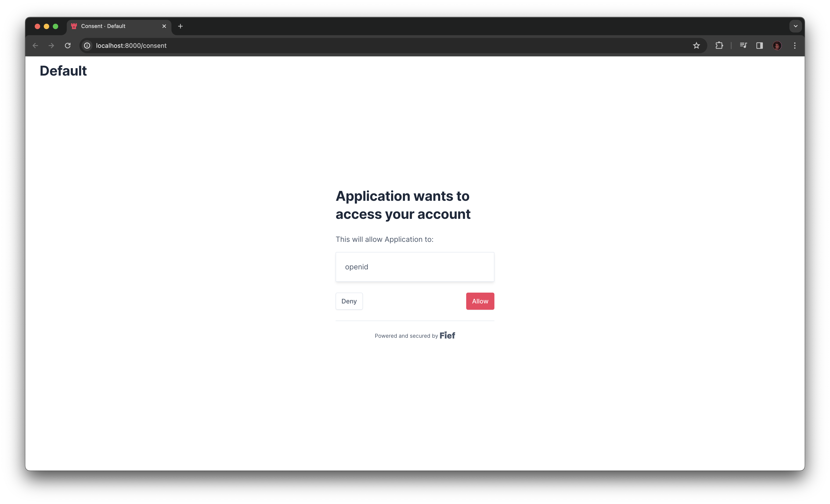
Task: Click the browser back navigation arrow
Action: 34,46
